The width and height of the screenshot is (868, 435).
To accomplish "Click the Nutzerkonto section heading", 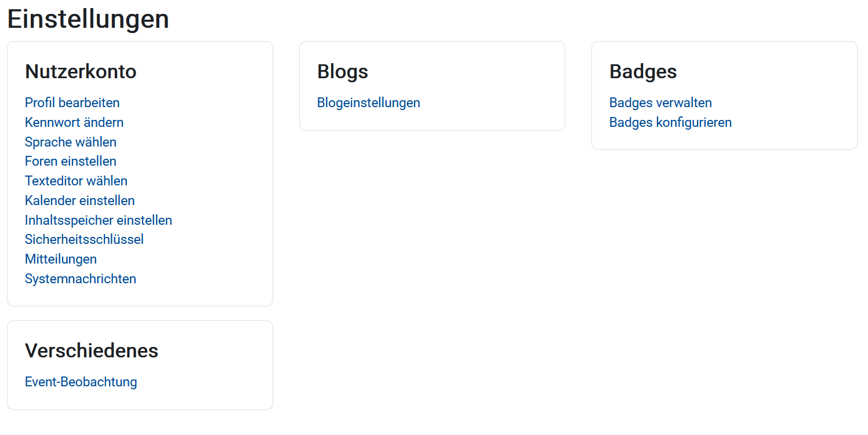I will pos(81,71).
